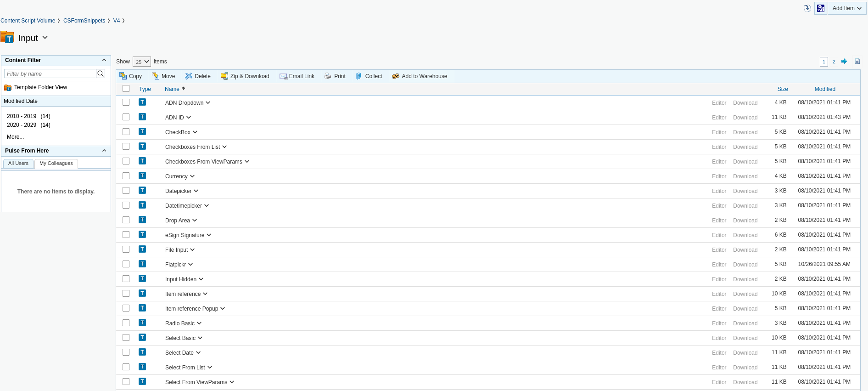Open the CheckBox item function menu arrow
Image resolution: width=868 pixels, height=391 pixels.
(195, 132)
